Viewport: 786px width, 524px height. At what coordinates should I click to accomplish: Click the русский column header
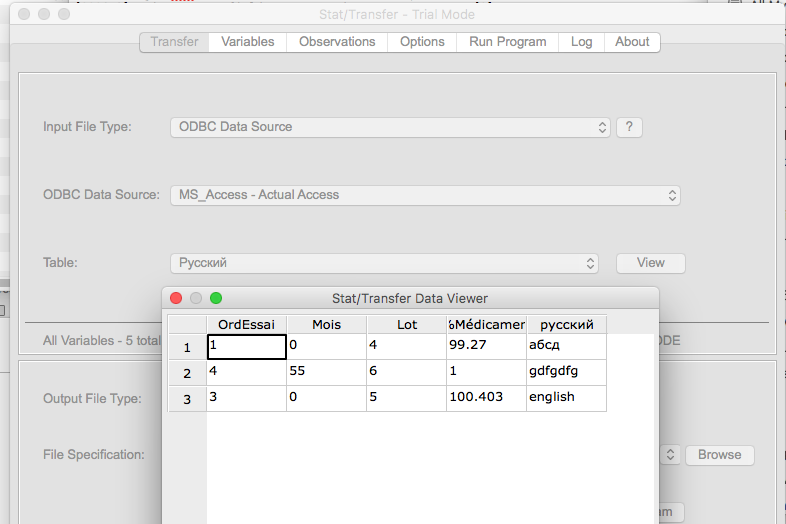pos(566,324)
